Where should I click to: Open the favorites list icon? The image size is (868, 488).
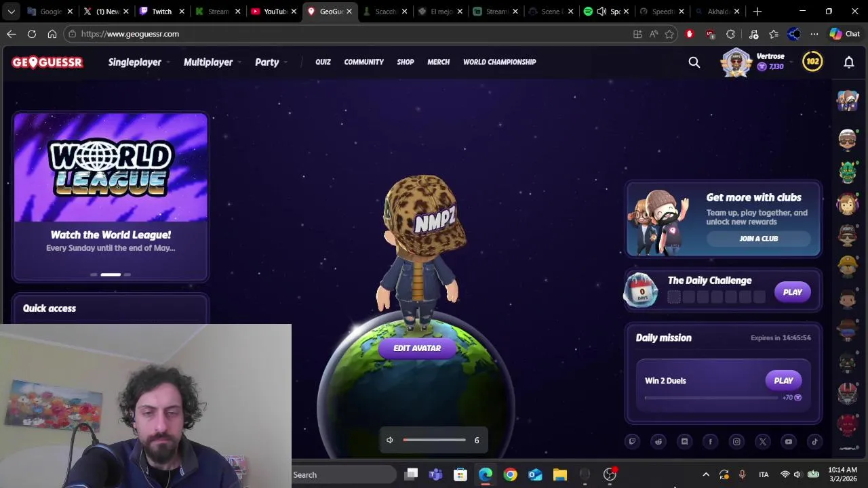[x=774, y=34]
